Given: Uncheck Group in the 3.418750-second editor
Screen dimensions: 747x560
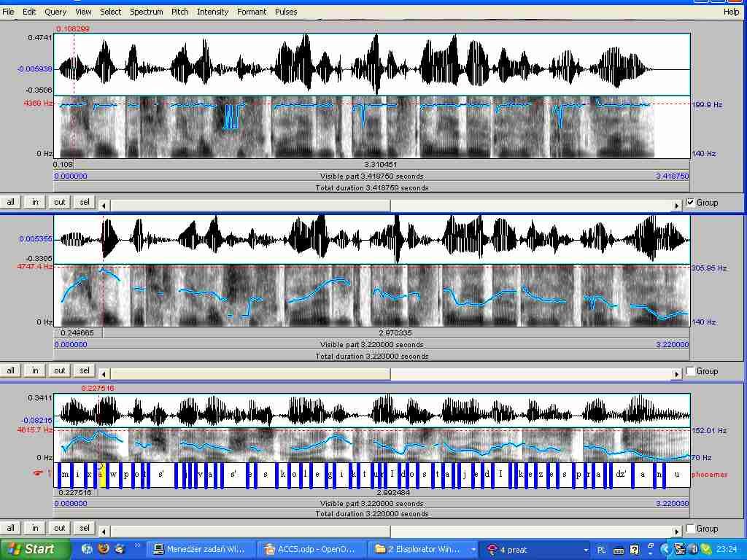Looking at the screenshot, I should click(x=690, y=203).
